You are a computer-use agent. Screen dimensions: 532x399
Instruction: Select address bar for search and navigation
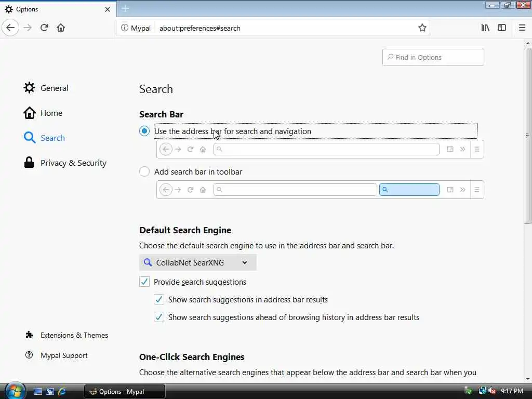tap(144, 131)
